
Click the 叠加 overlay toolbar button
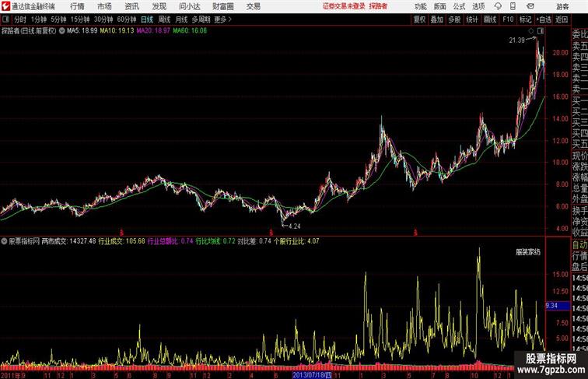(437, 19)
